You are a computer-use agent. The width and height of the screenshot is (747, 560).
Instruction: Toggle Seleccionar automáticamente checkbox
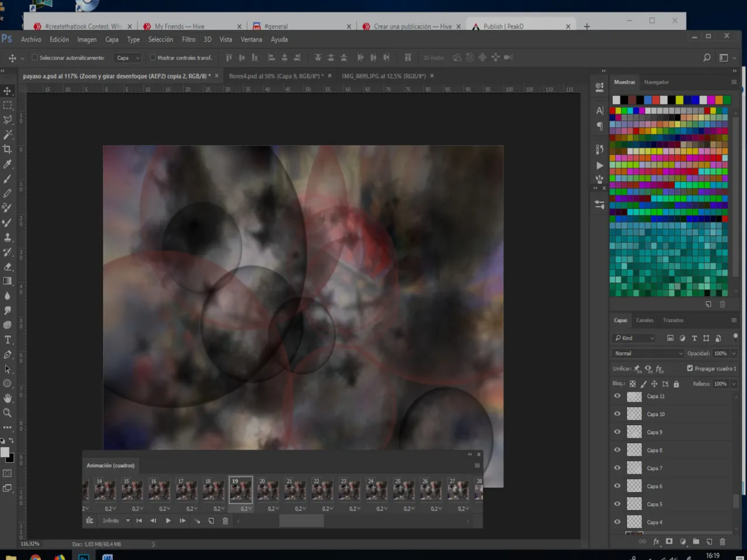(34, 58)
